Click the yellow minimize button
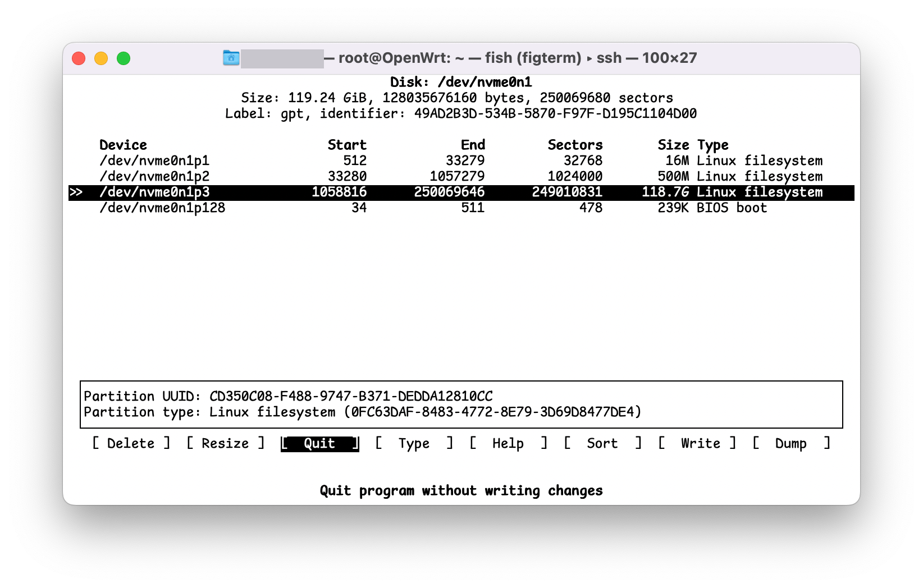923x588 pixels. (x=101, y=58)
